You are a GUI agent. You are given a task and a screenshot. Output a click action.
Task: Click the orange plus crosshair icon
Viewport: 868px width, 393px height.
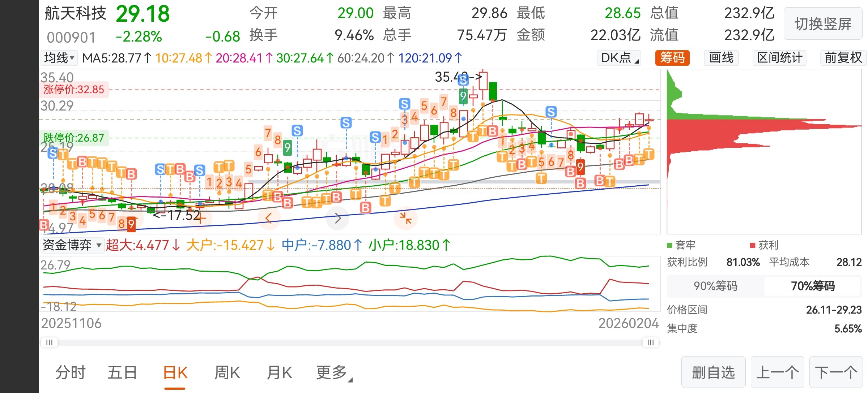pyautogui.click(x=201, y=218)
